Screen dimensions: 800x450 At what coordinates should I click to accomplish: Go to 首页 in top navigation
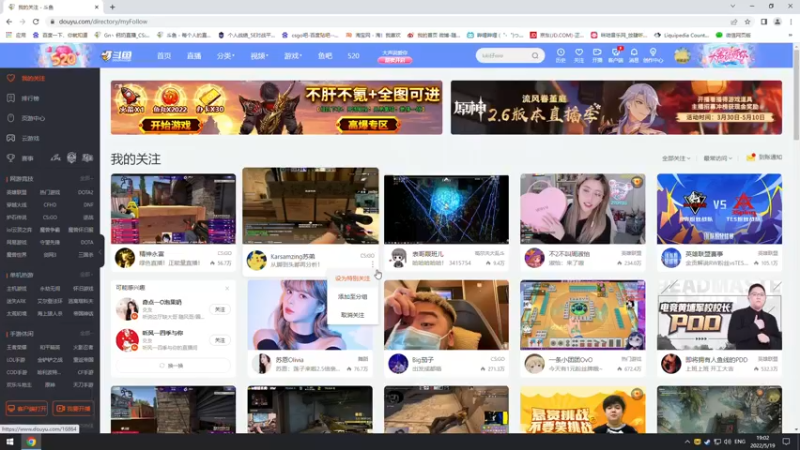[x=164, y=56]
